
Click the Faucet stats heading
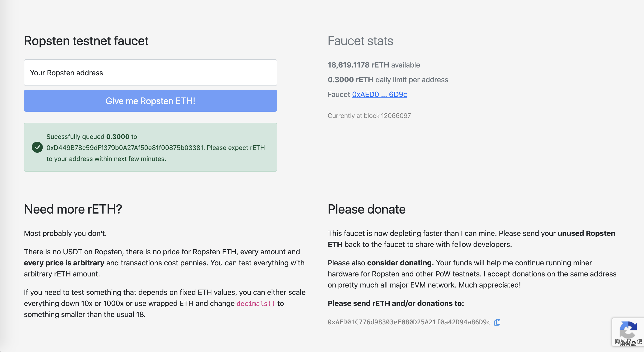[x=360, y=41]
